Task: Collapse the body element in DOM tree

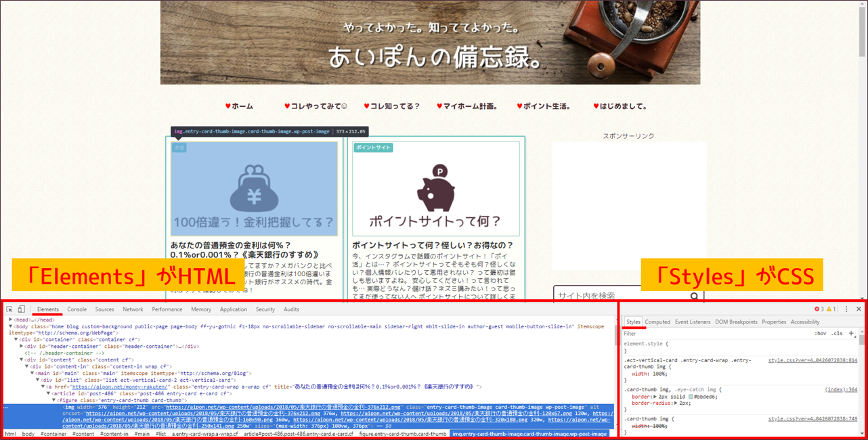Action: (10, 326)
